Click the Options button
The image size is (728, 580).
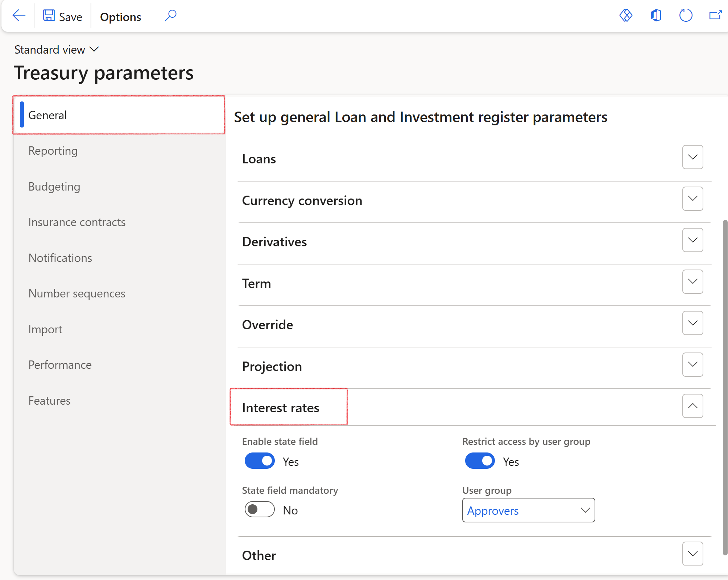pyautogui.click(x=120, y=17)
